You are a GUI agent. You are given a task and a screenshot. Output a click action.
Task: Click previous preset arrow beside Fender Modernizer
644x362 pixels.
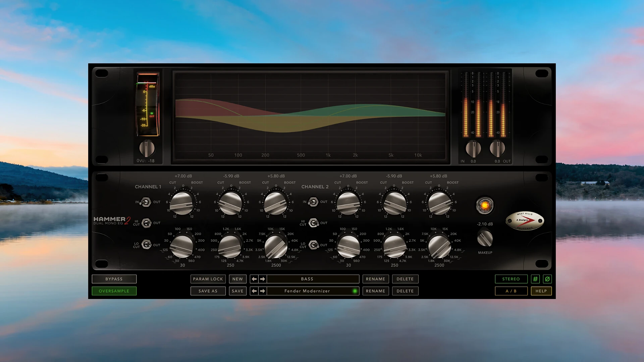click(254, 291)
